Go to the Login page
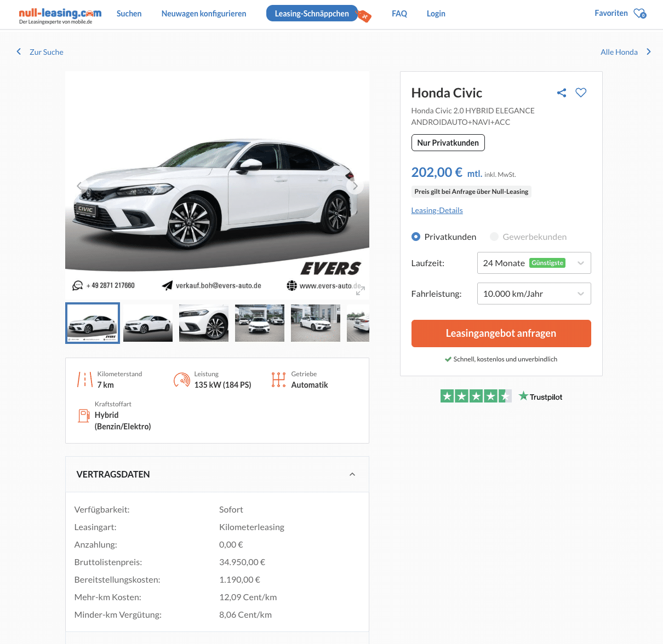 click(x=436, y=14)
